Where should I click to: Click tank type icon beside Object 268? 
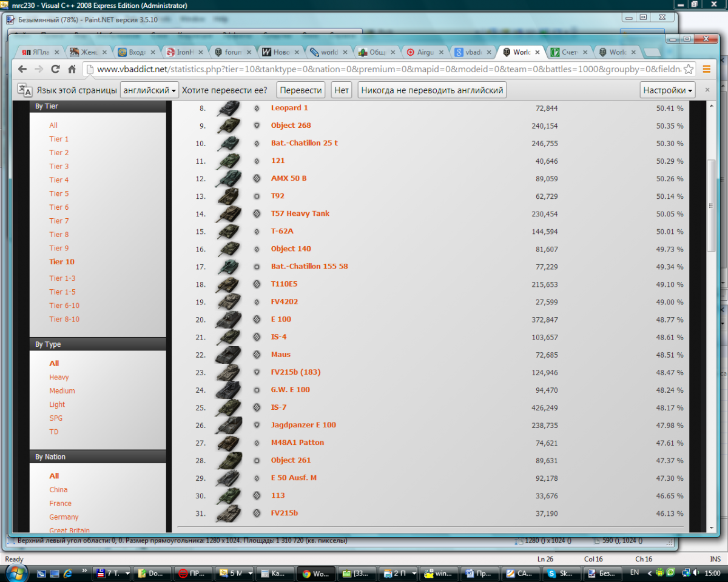(257, 125)
